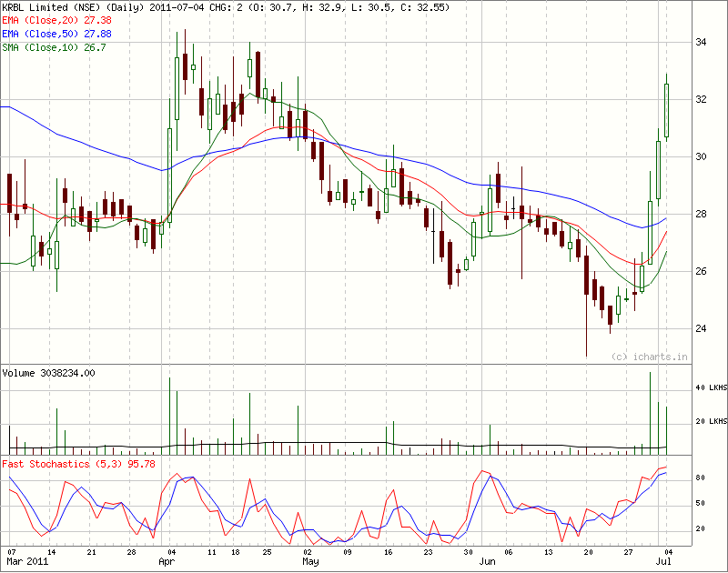Viewport: 728px width, 573px height.
Task: Click the date tick '06' in June
Action: (x=509, y=552)
